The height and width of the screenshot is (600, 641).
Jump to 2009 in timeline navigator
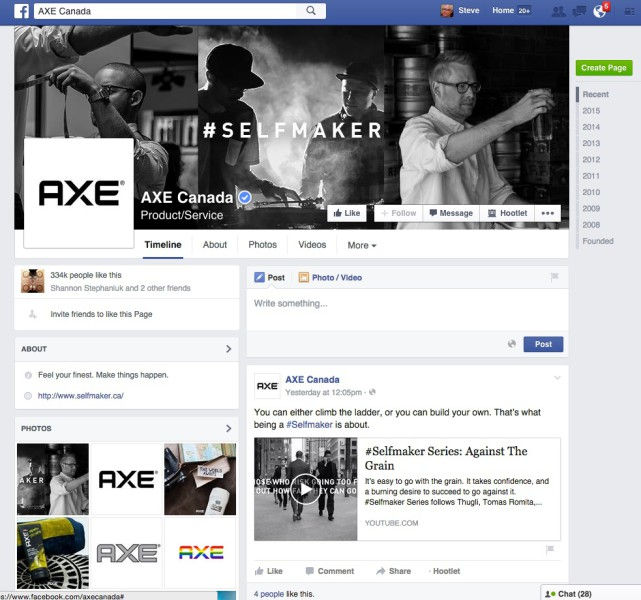pyautogui.click(x=591, y=208)
